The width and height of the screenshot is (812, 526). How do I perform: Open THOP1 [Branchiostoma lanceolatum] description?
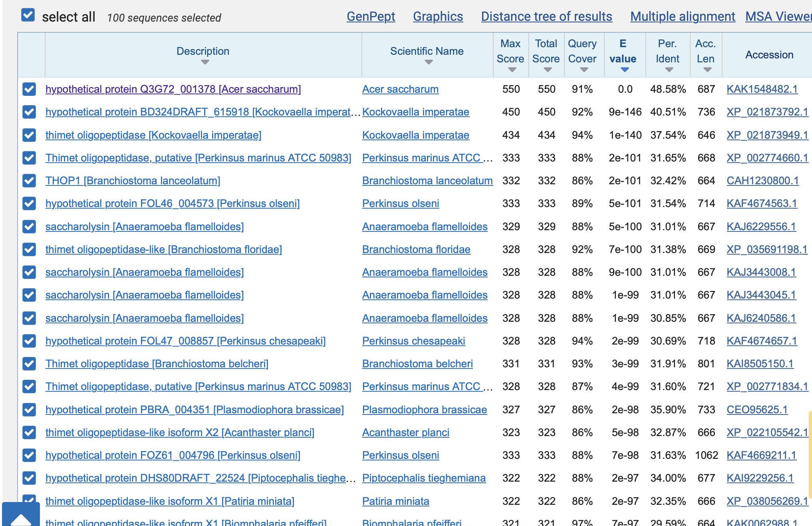tap(133, 181)
